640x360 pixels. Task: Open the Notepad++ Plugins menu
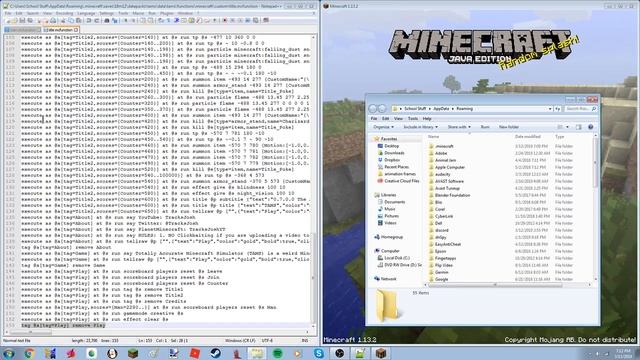coord(167,13)
